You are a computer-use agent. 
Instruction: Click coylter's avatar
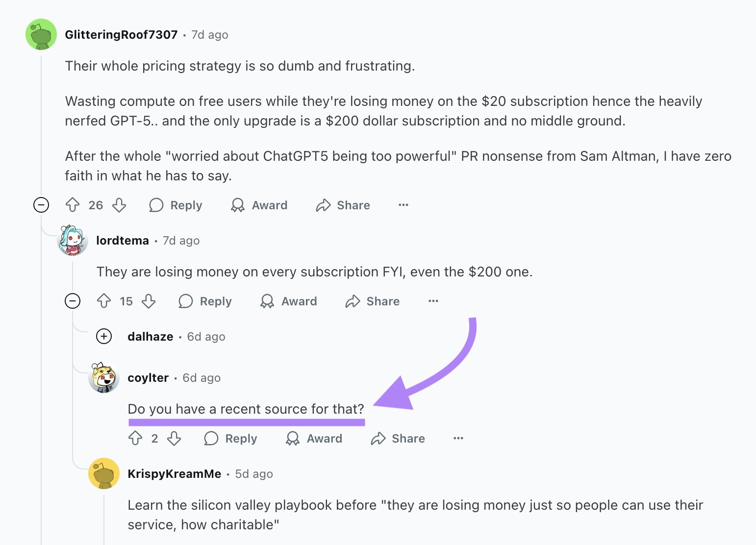[103, 378]
